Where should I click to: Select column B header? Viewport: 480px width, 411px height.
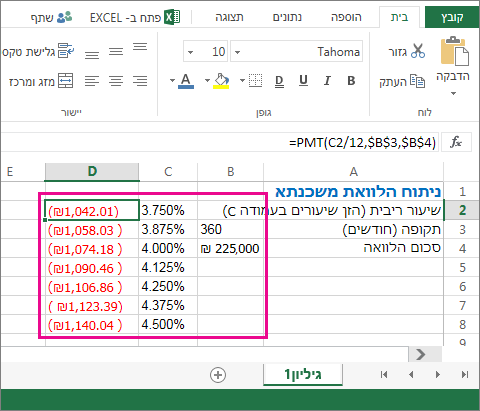coord(231,172)
